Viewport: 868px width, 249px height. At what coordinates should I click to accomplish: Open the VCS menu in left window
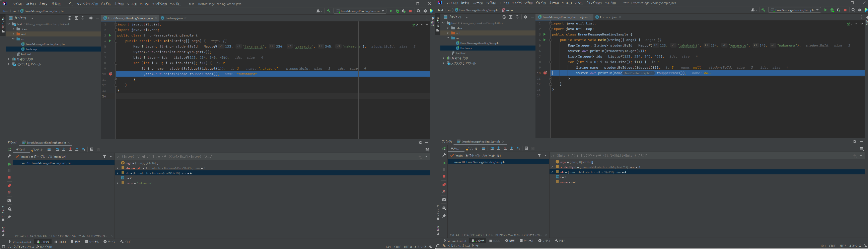click(144, 4)
